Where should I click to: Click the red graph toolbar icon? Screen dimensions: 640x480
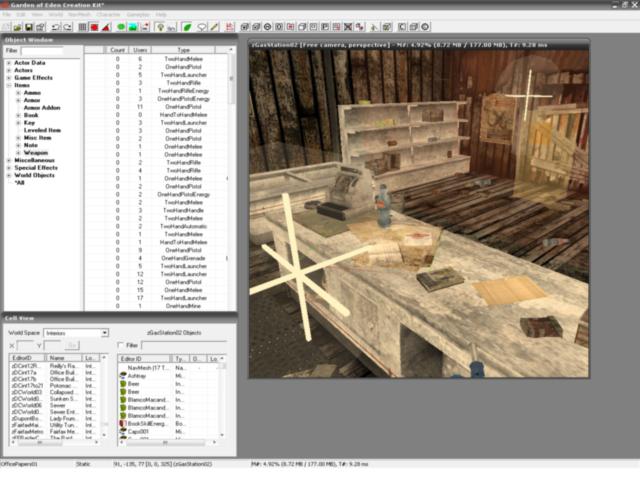pyautogui.click(x=230, y=27)
